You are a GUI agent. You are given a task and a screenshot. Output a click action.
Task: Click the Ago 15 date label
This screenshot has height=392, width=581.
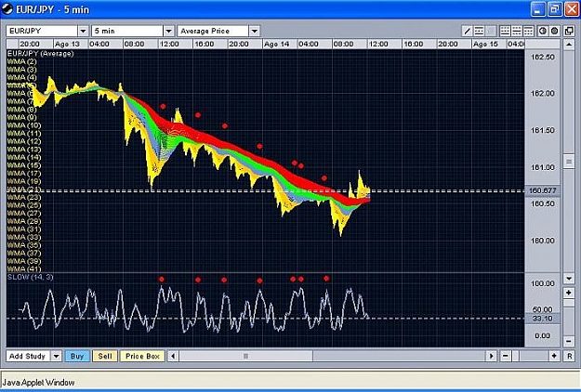[485, 44]
